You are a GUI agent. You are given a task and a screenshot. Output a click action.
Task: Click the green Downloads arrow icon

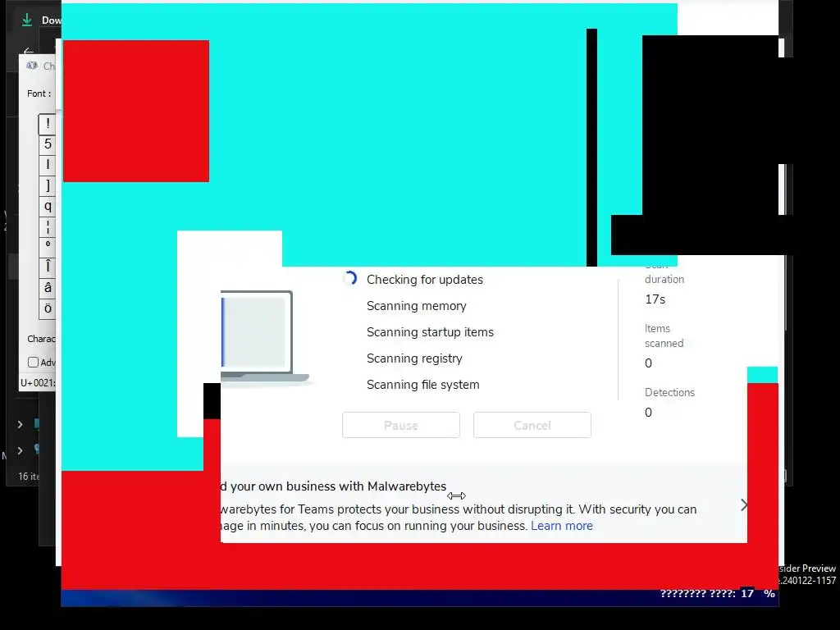coord(27,20)
